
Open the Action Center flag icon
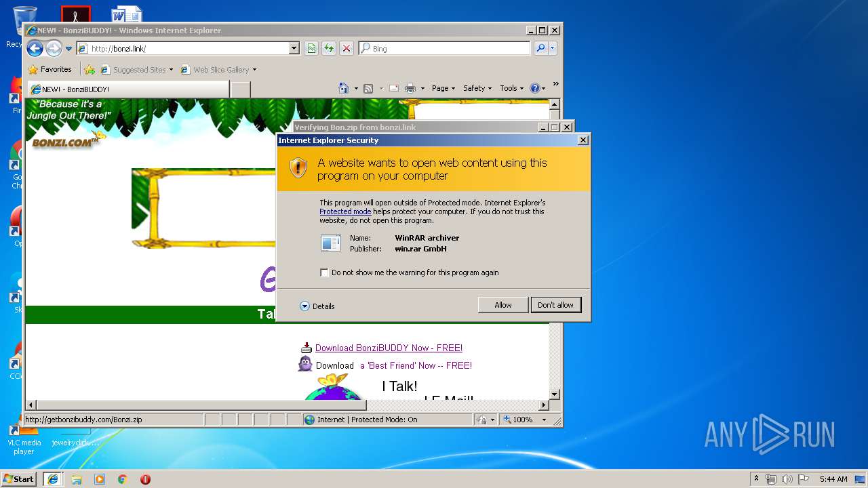click(x=804, y=479)
